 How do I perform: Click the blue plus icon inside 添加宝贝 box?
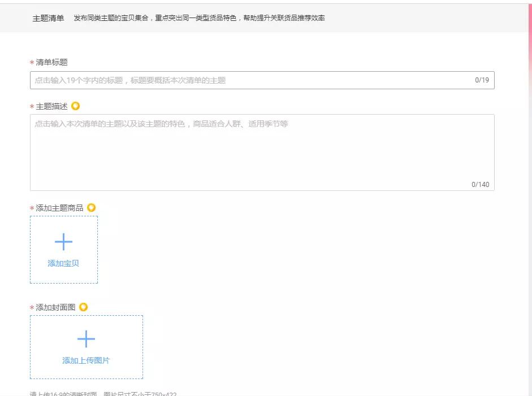pyautogui.click(x=63, y=241)
